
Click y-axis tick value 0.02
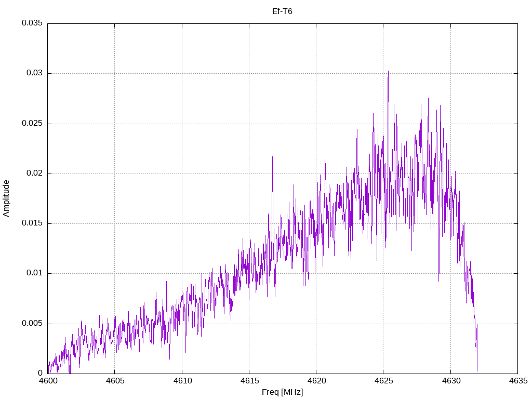coord(35,174)
